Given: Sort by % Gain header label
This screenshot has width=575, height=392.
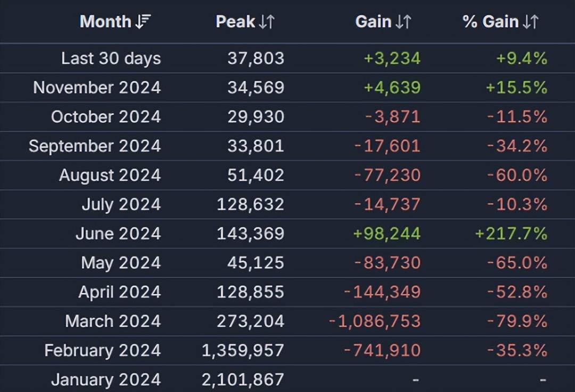Looking at the screenshot, I should click(x=490, y=22).
